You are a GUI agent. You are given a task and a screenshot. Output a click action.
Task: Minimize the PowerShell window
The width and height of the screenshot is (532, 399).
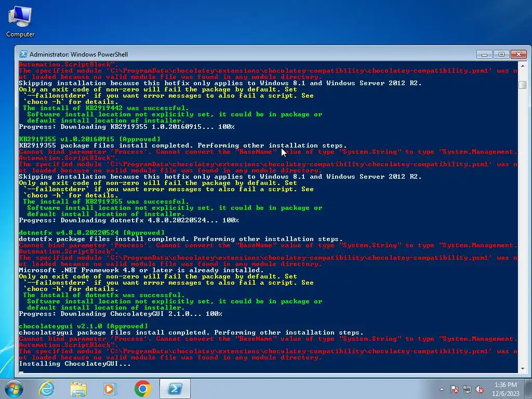(x=484, y=54)
